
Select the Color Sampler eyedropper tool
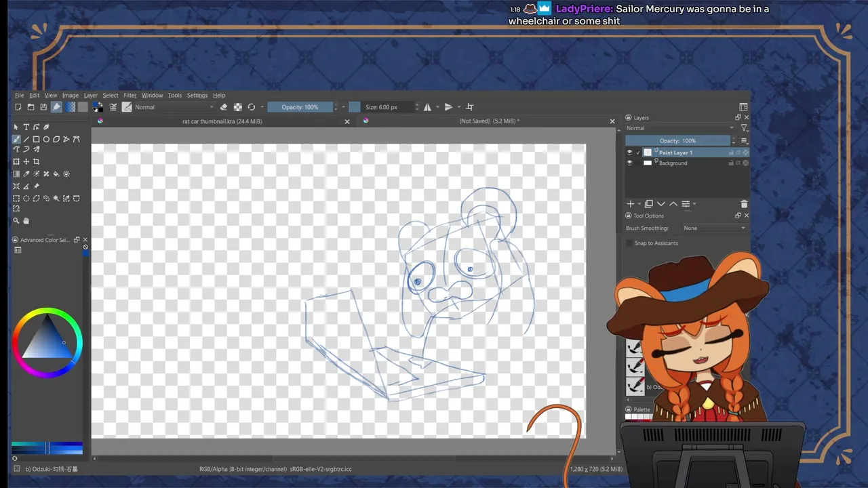[26, 174]
